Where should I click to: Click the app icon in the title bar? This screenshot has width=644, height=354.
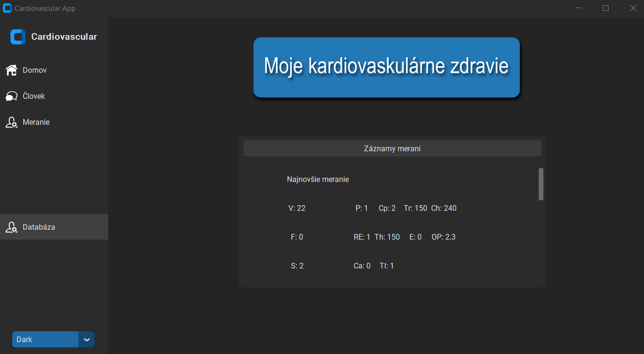pyautogui.click(x=8, y=8)
